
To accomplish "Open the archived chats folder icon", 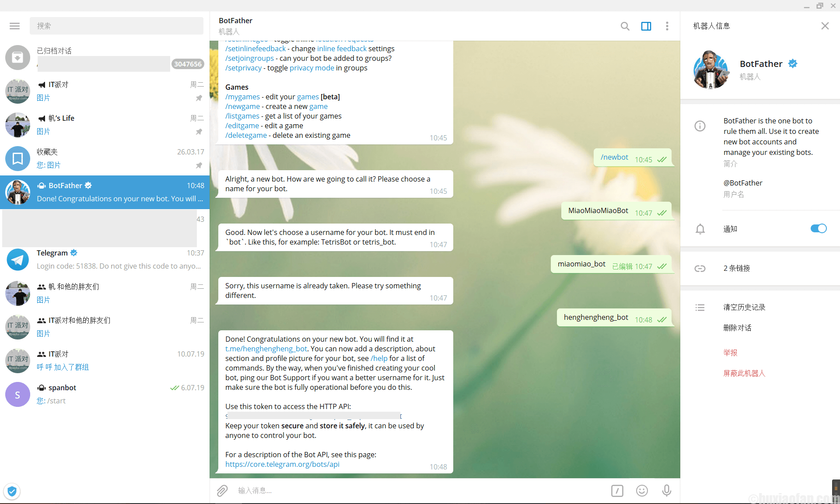I will point(17,57).
